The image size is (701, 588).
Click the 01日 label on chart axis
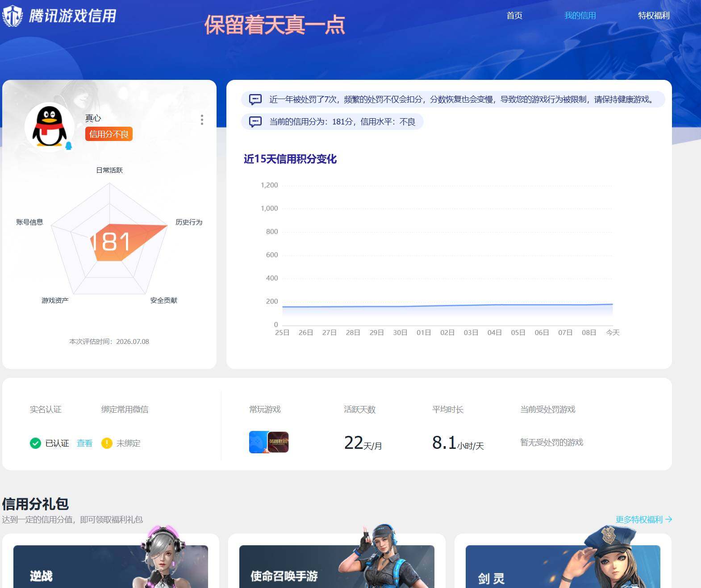pos(424,332)
